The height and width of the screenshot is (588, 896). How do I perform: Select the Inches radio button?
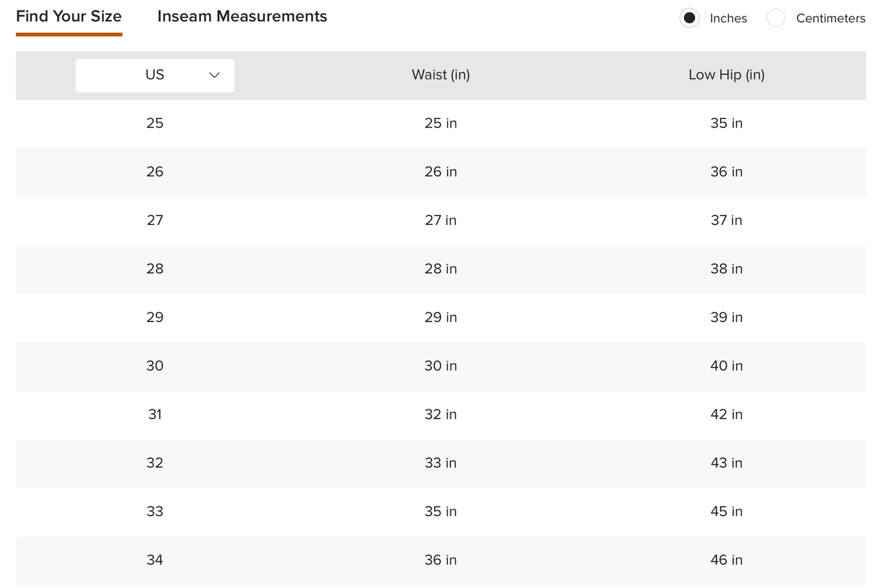689,18
